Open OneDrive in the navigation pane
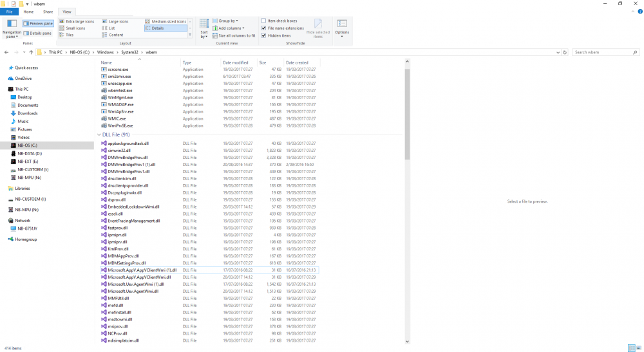The image size is (644, 352). 23,79
